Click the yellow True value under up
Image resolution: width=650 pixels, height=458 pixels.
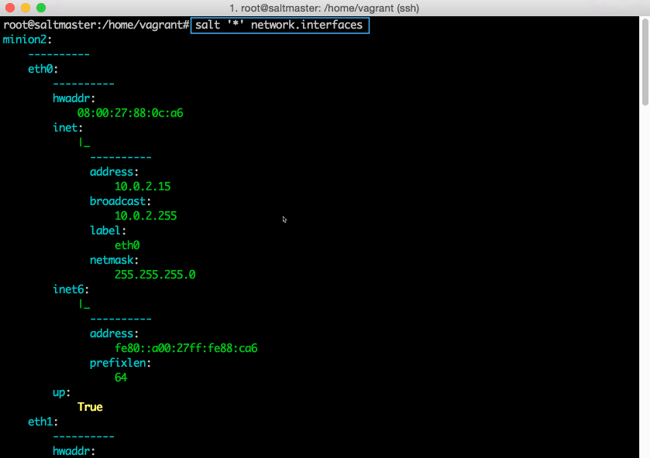pyautogui.click(x=90, y=407)
